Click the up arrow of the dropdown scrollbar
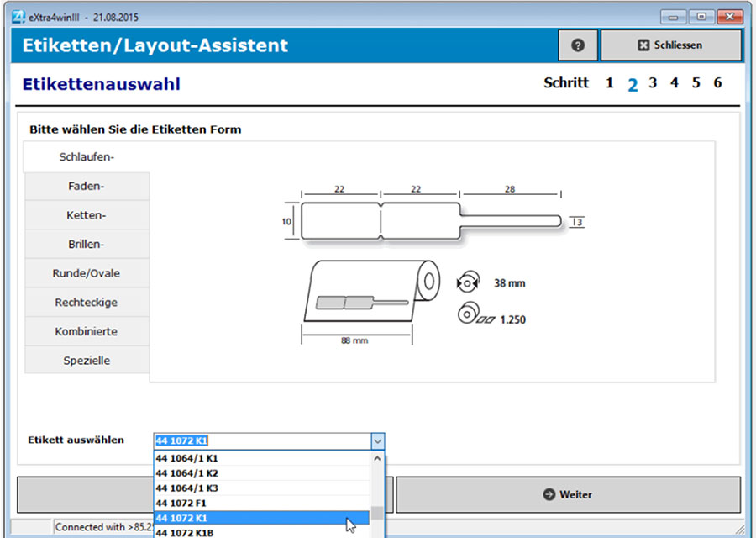Screen dimensions: 756x538 377,458
